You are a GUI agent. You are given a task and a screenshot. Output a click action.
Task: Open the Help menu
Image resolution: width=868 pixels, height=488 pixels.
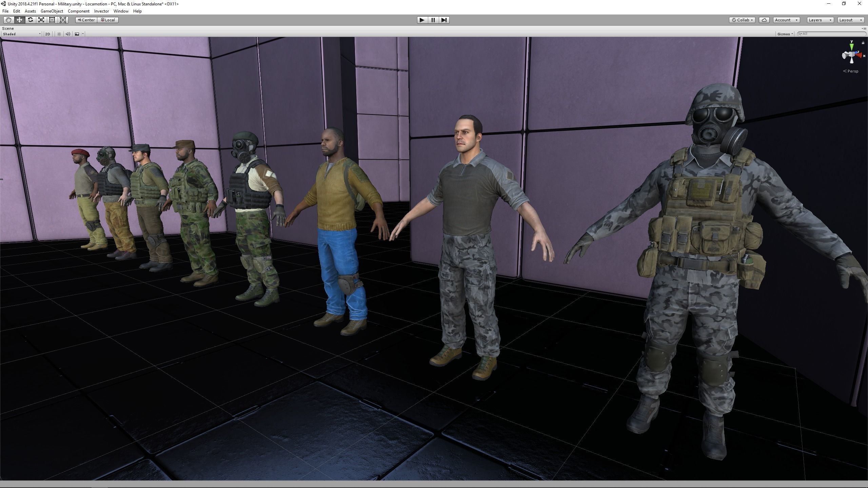point(137,11)
